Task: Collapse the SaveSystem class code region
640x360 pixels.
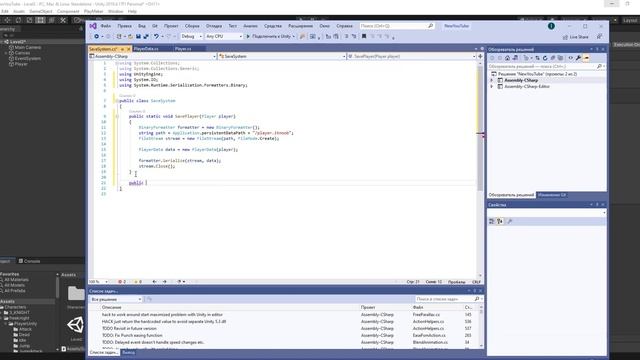Action: (117, 101)
